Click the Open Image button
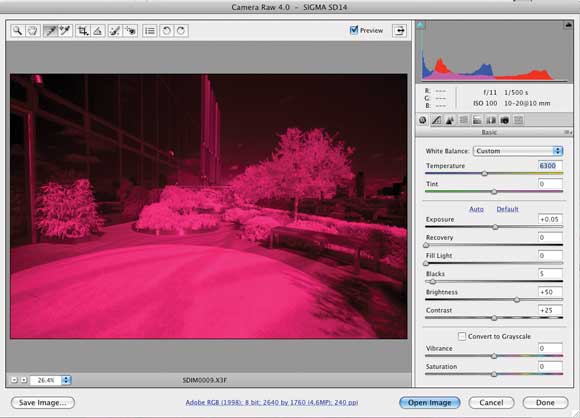This screenshot has width=580, height=418. [x=430, y=402]
